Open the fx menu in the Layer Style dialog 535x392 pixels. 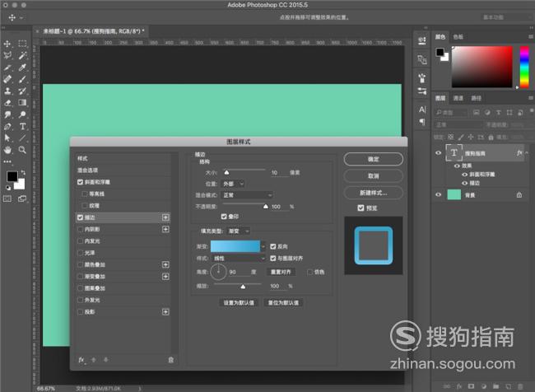81,360
